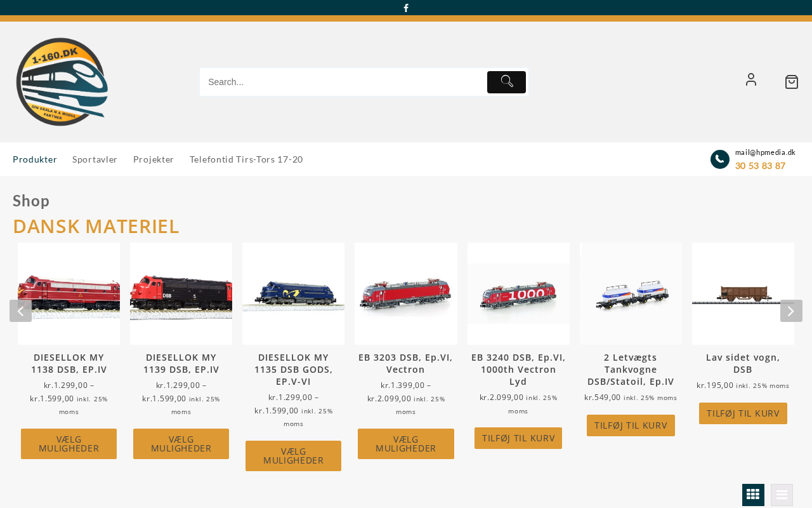Open EB 3240 1000th Vectron Lyd title
The height and width of the screenshot is (508, 812).
click(x=518, y=370)
